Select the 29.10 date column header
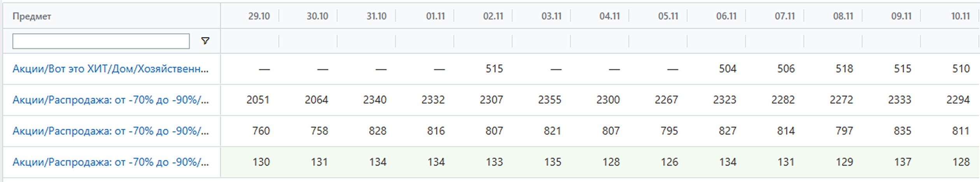This screenshot has height=182, width=980. pos(259,16)
